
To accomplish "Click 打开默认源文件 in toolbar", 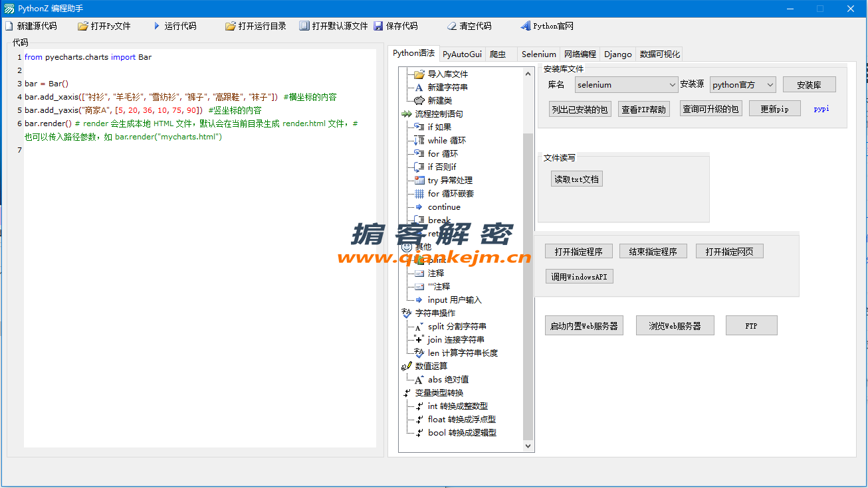I will tap(334, 27).
